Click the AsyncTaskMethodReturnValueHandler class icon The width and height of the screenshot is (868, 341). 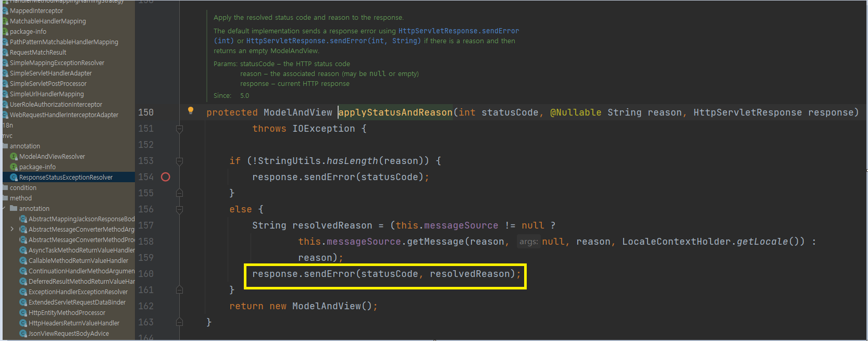23,250
